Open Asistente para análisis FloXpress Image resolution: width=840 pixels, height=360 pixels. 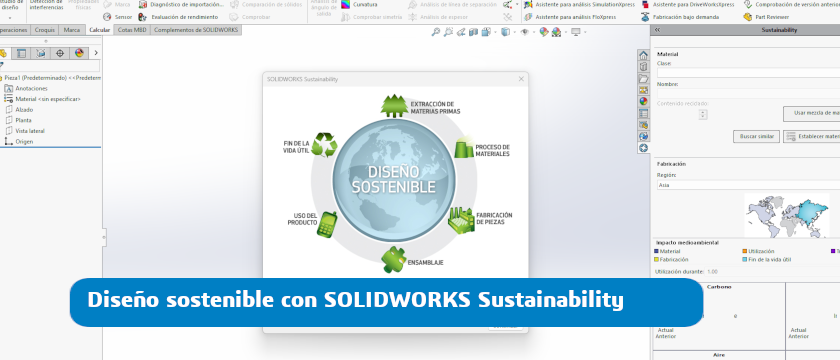click(570, 17)
